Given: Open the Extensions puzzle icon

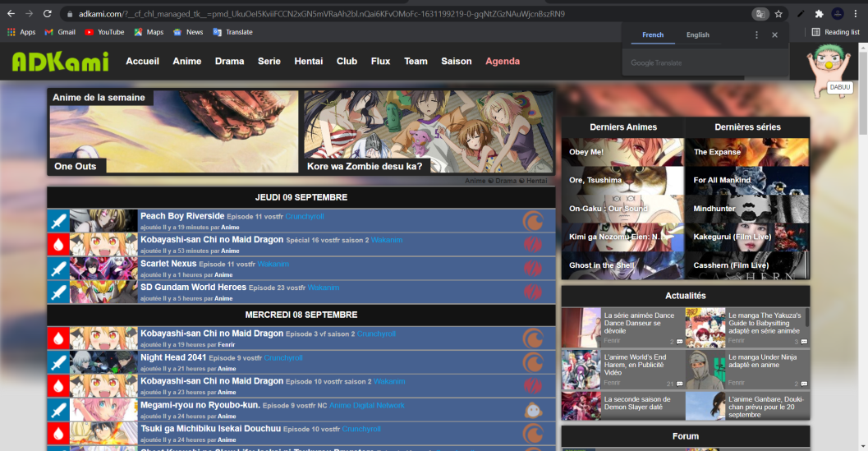Looking at the screenshot, I should (819, 14).
